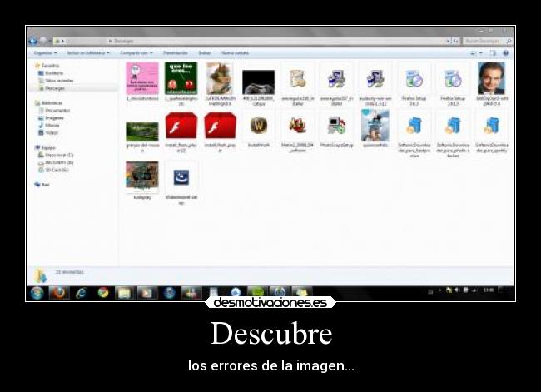The image size is (541, 392).
Task: Select SoftonicDownloader para spotify file
Action: pos(491,126)
